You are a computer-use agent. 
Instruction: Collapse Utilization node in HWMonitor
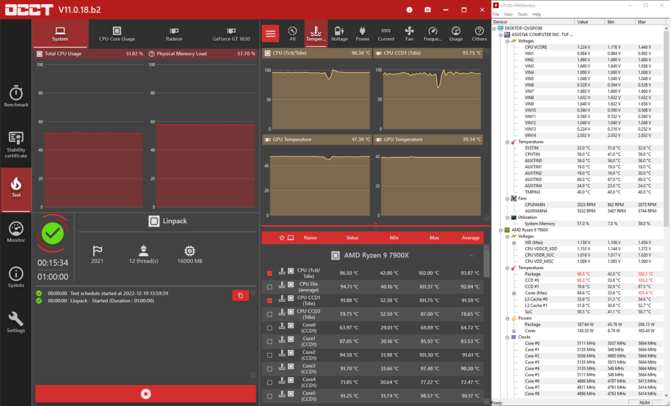pos(508,218)
